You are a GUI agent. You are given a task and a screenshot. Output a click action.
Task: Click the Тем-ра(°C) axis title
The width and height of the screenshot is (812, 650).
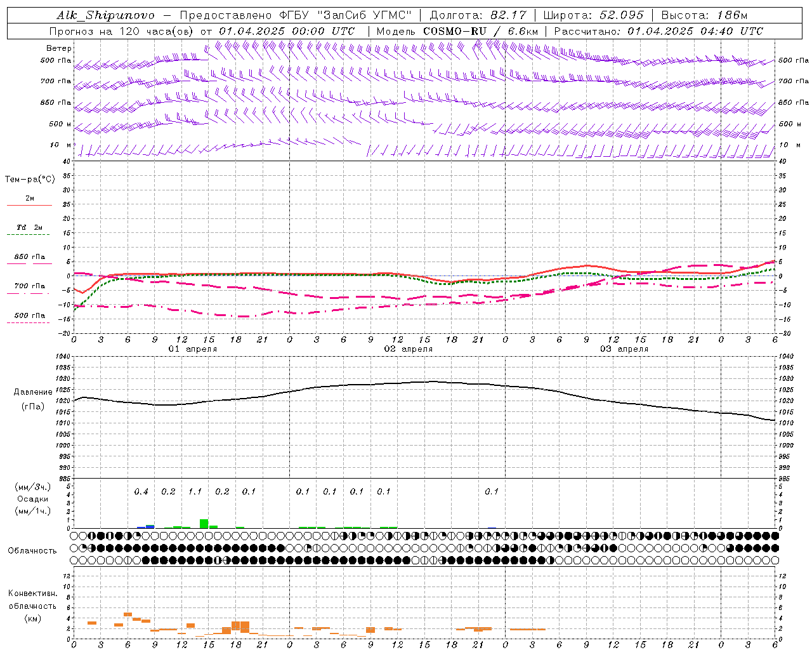30,179
